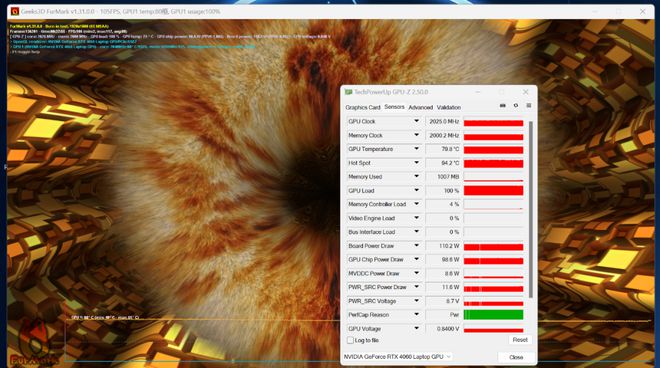The width and height of the screenshot is (660, 368).
Task: Click the GPU-Z sensors vertical scrollbar
Action: coord(530,210)
